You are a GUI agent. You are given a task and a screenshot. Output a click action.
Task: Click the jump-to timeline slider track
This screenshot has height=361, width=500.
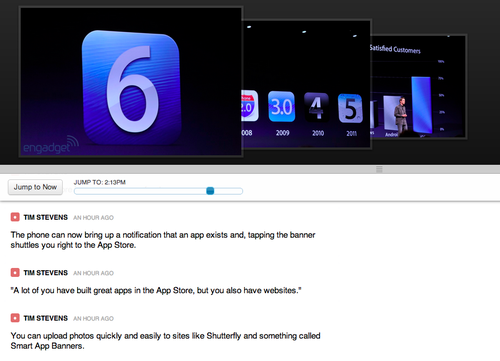(158, 191)
